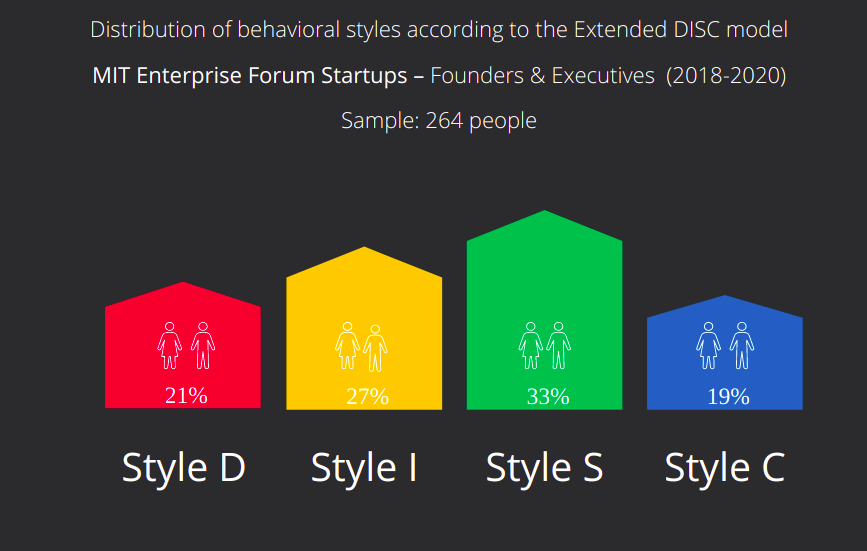Click the title about Extended DISC model
The height and width of the screenshot is (551, 867).
(439, 30)
